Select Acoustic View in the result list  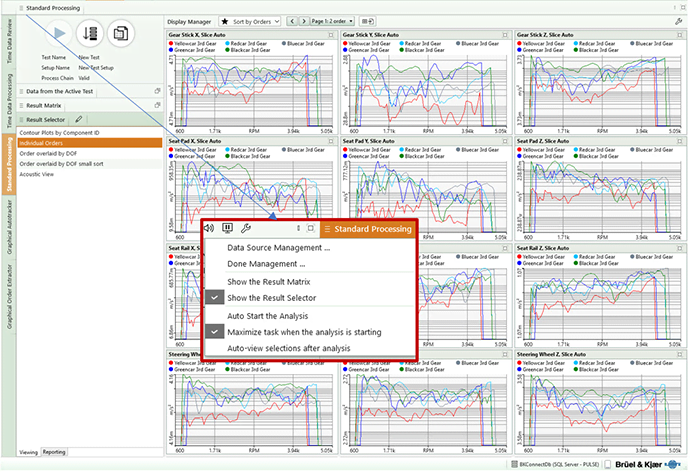click(x=90, y=174)
